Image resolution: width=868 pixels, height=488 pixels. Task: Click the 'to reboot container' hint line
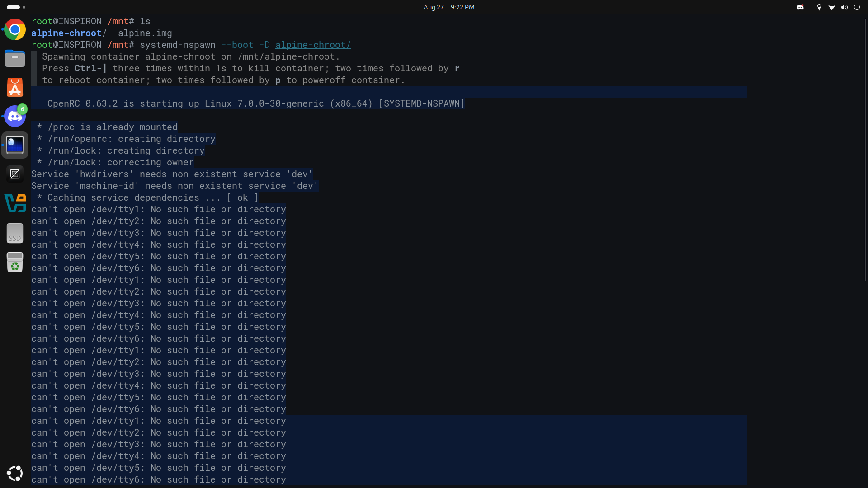point(224,80)
